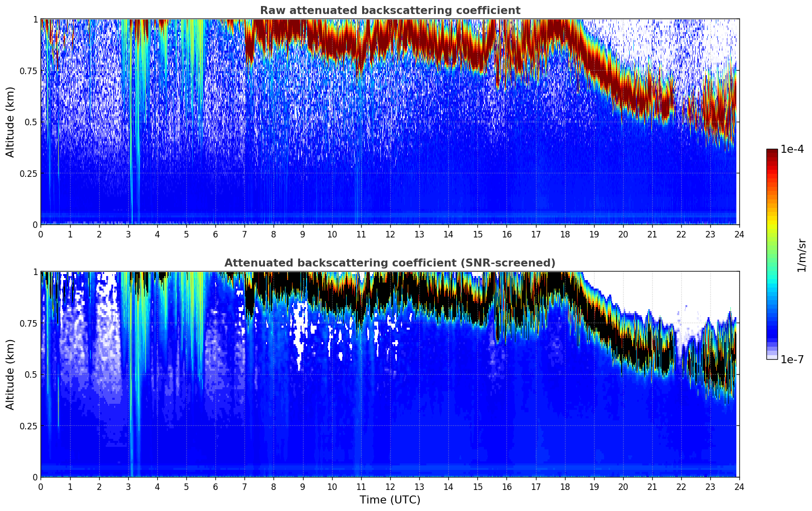Click hour 24 tick on bottom plot's time axis
Image resolution: width=812 pixels, height=511 pixels.
point(739,486)
